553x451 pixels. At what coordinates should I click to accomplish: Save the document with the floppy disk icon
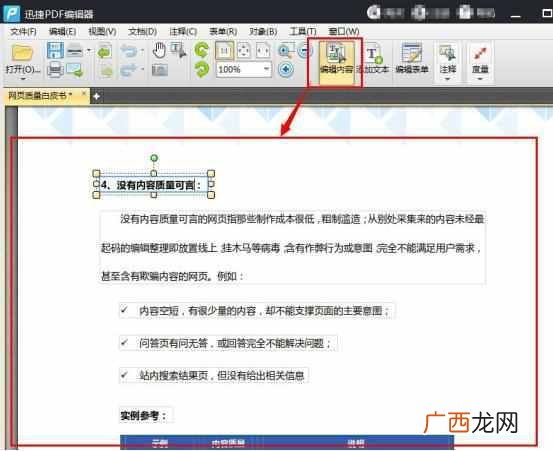click(55, 50)
